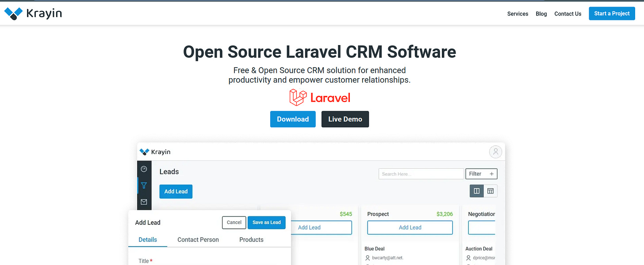Expand the Filter plus control
The image size is (644, 265).
(x=481, y=174)
